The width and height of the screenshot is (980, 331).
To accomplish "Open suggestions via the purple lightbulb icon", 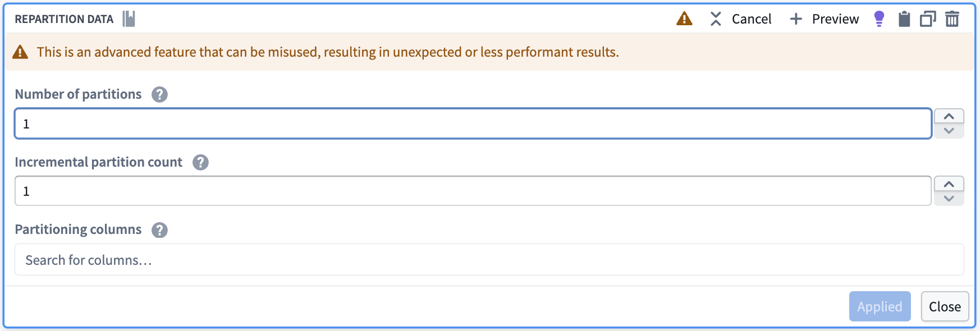I will [x=879, y=19].
